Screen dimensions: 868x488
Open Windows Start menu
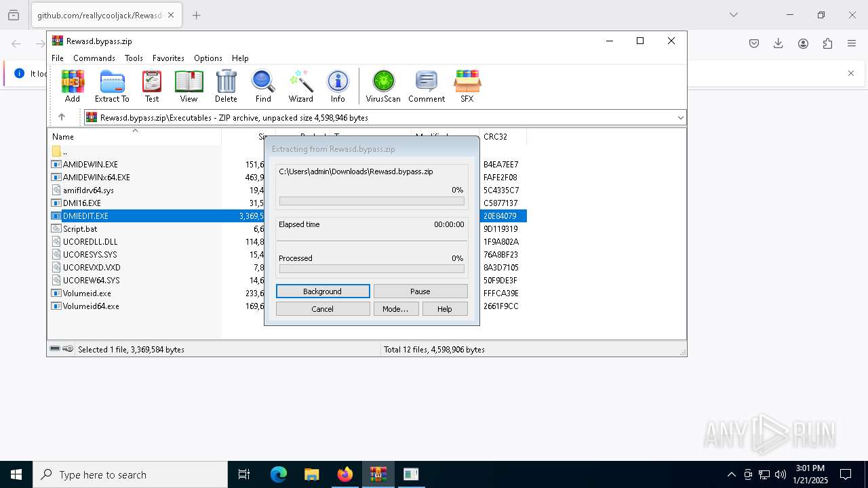(16, 474)
